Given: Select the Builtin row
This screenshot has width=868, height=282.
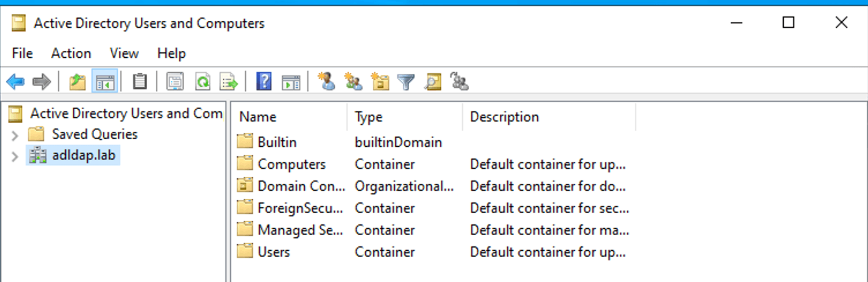Looking at the screenshot, I should (x=433, y=142).
